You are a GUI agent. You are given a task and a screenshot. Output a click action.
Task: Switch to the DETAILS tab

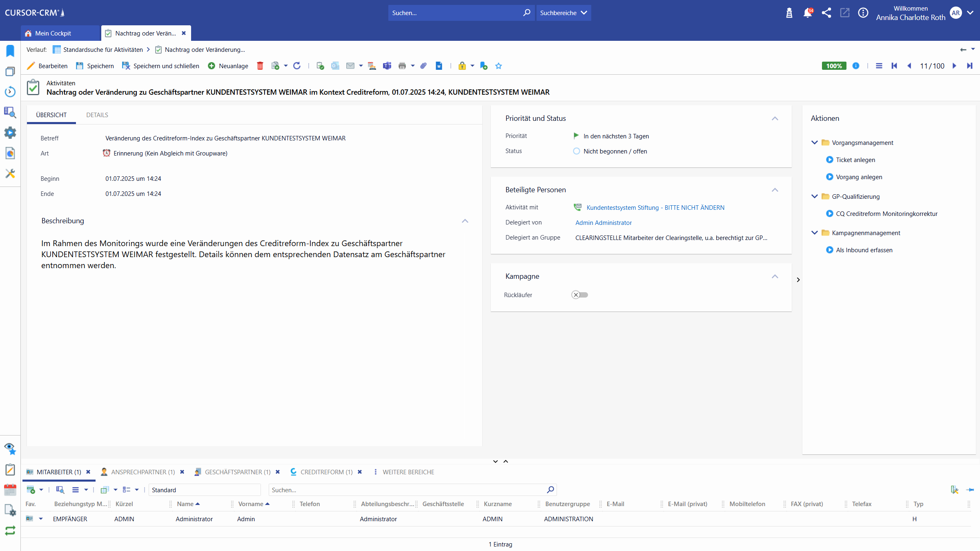coord(97,115)
